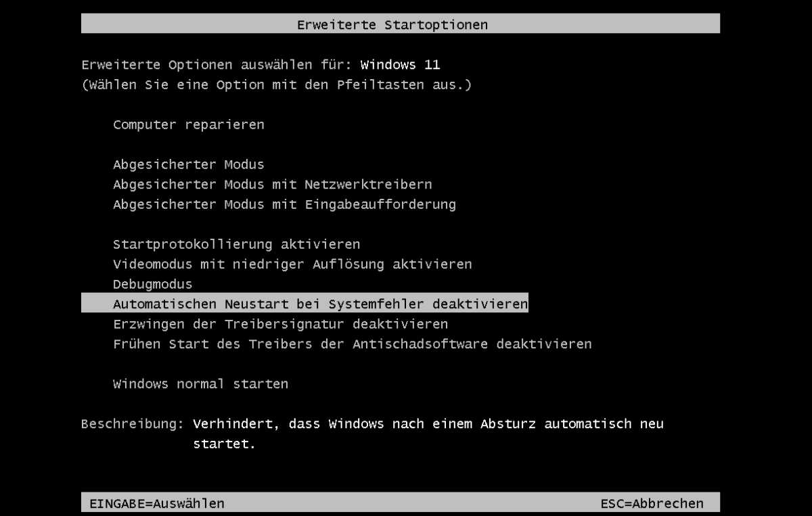812x516 pixels.
Task: Select "Abgesicherter Modus mit Netzwerktreibern"
Action: (272, 184)
